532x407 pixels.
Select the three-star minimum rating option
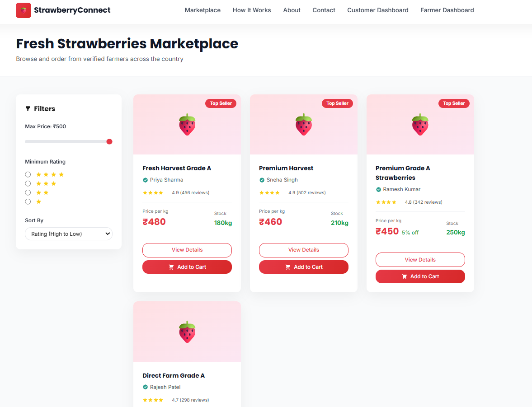tap(28, 183)
